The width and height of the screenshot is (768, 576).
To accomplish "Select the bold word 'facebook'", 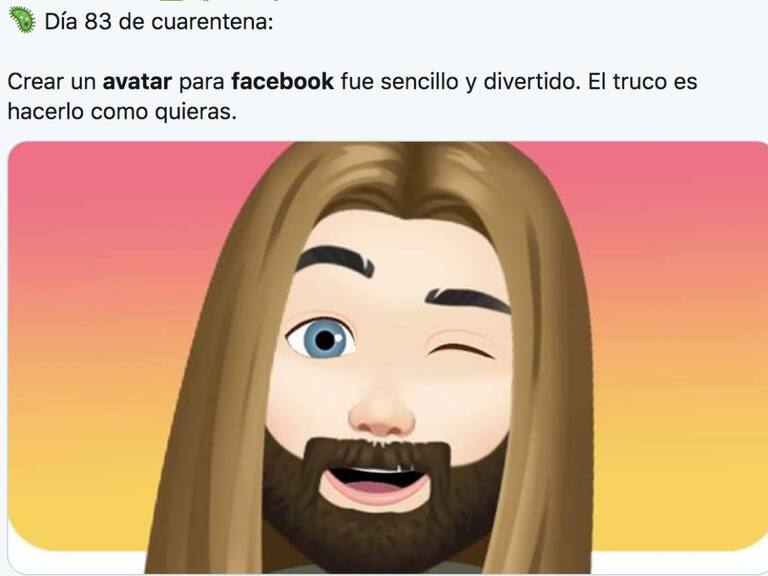I will 283,81.
